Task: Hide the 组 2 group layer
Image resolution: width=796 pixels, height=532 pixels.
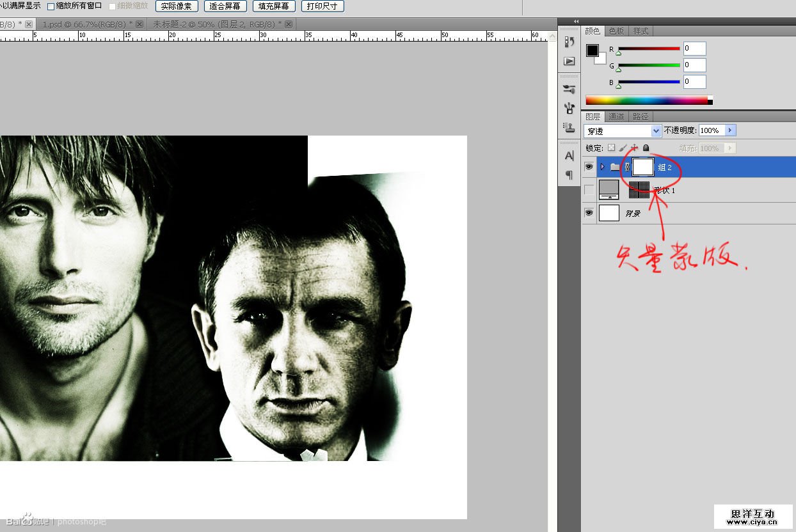Action: pyautogui.click(x=589, y=167)
